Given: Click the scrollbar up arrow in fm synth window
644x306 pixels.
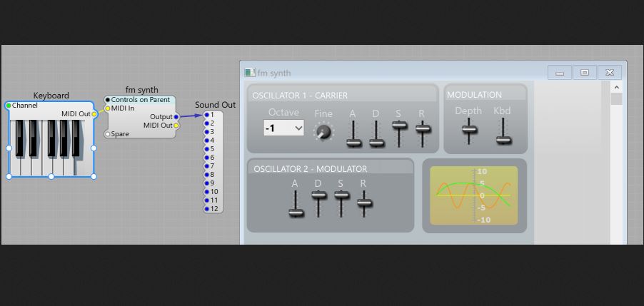Looking at the screenshot, I should 616,87.
